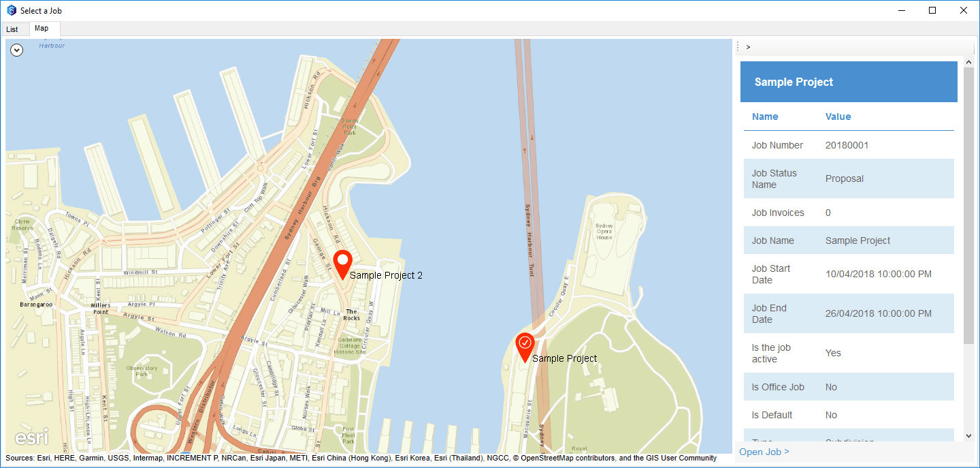This screenshot has width=980, height=468.
Task: Click the panel grip handle dots
Action: pos(738,47)
